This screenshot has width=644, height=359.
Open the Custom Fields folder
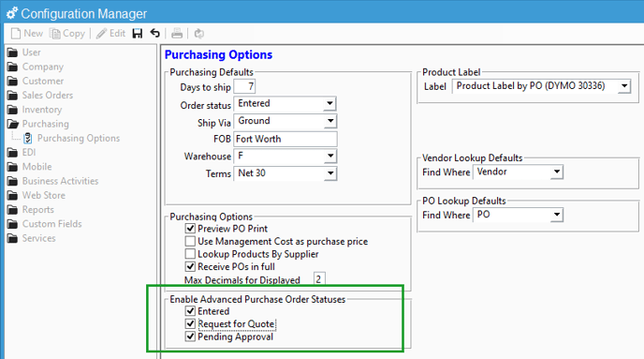pyautogui.click(x=45, y=224)
